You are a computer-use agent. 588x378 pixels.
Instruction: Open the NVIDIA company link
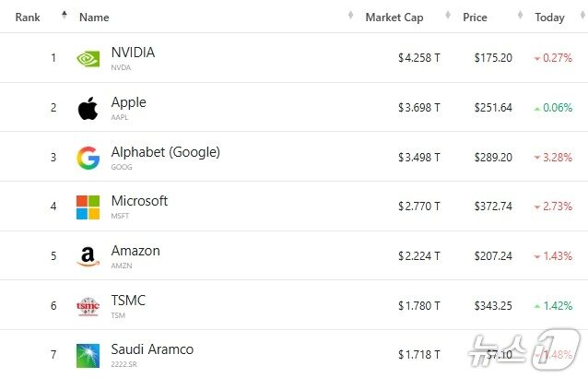pyautogui.click(x=133, y=53)
